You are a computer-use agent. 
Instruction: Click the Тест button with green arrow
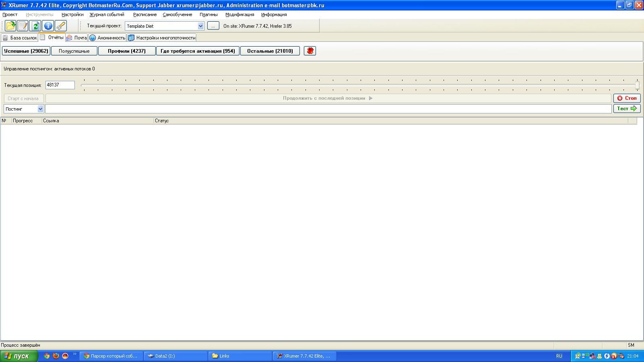tap(627, 109)
